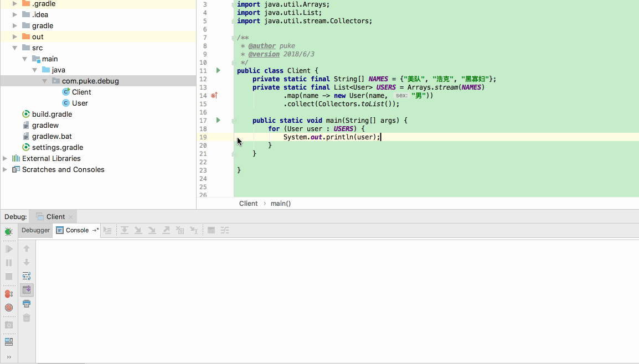
Task: Collapse the src source folder
Action: pos(15,48)
